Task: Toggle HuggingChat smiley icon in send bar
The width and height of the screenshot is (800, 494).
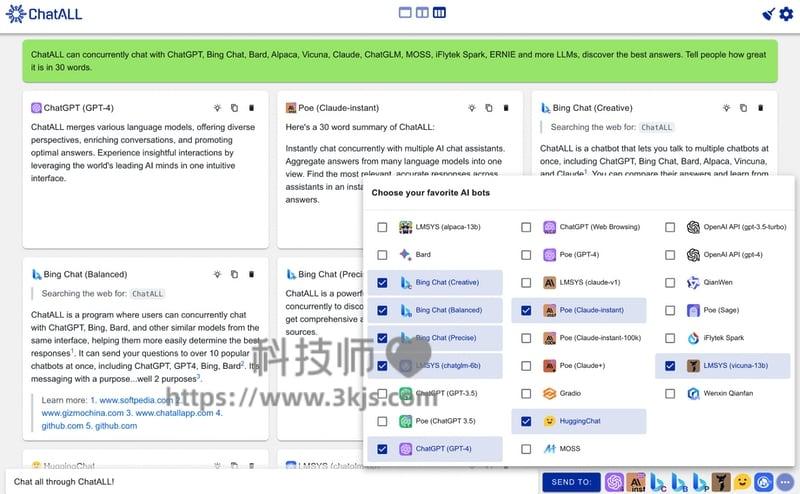Action: [742, 482]
